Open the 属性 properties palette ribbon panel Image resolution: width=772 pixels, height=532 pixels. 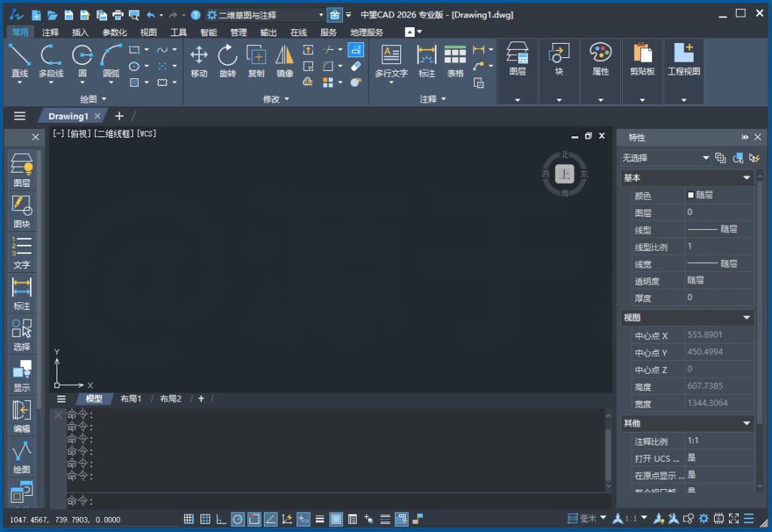point(600,72)
